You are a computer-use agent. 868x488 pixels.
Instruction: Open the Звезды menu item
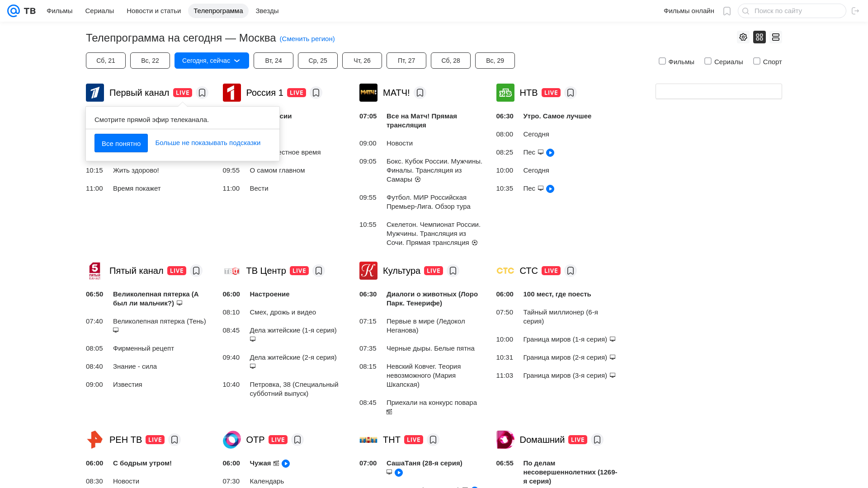pyautogui.click(x=267, y=11)
